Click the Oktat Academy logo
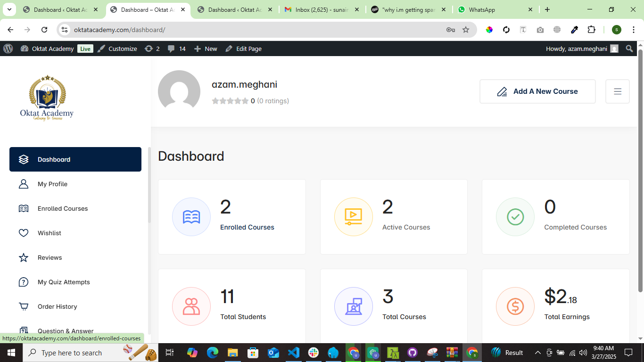Viewport: 644px width, 362px height. click(x=47, y=98)
